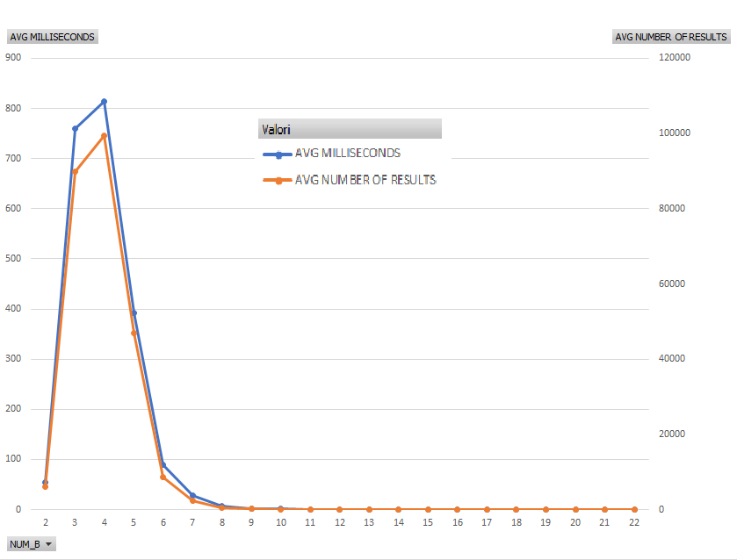Click the Valori legend header
This screenshot has height=560, width=737.
(350, 130)
